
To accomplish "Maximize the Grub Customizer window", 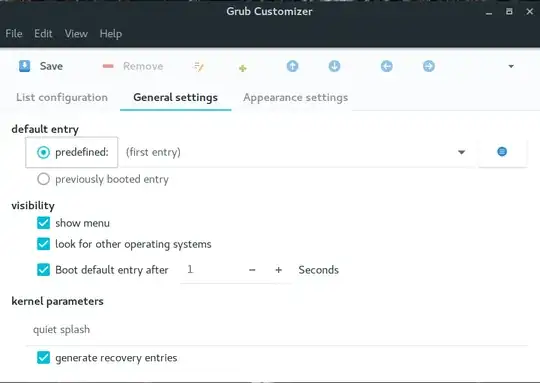I will pyautogui.click(x=509, y=12).
